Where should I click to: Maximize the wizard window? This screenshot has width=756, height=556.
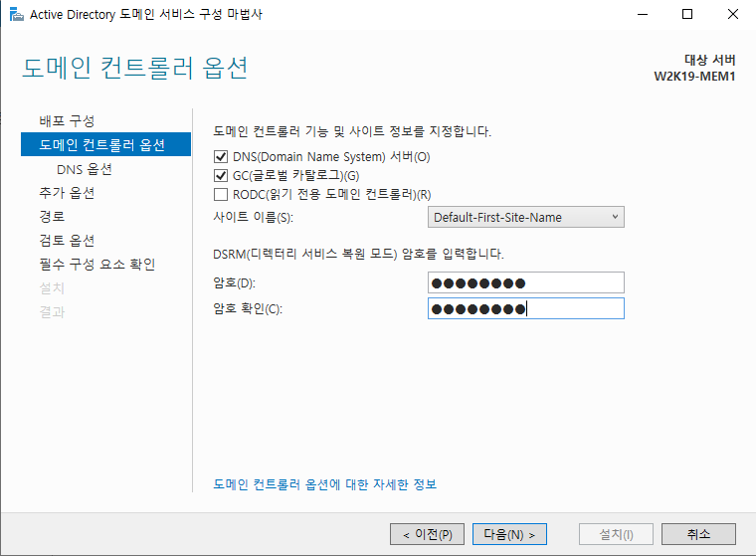click(687, 15)
